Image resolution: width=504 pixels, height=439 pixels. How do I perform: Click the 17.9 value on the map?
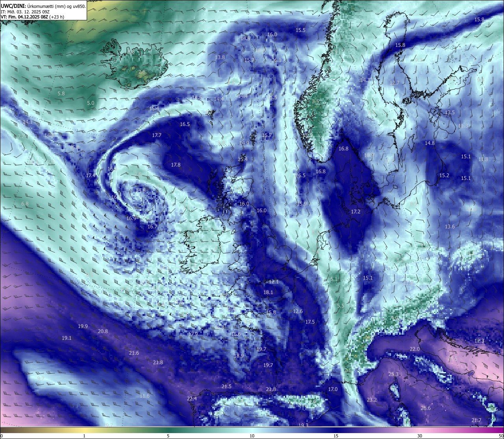[x=193, y=334]
